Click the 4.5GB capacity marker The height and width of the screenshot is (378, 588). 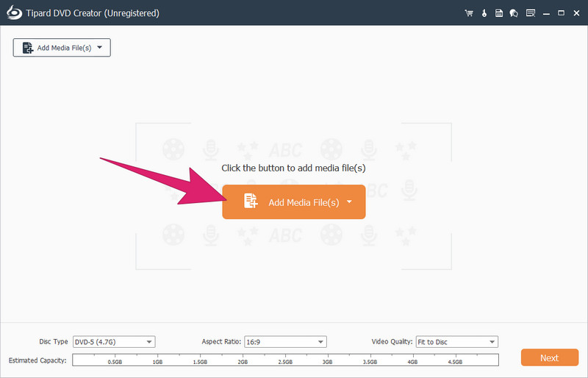pyautogui.click(x=455, y=363)
